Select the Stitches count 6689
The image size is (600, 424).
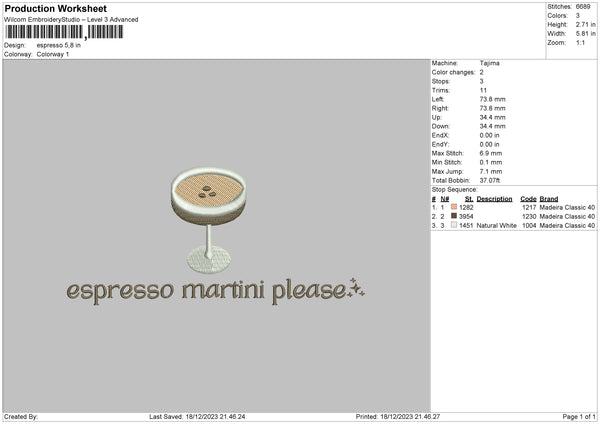point(583,7)
